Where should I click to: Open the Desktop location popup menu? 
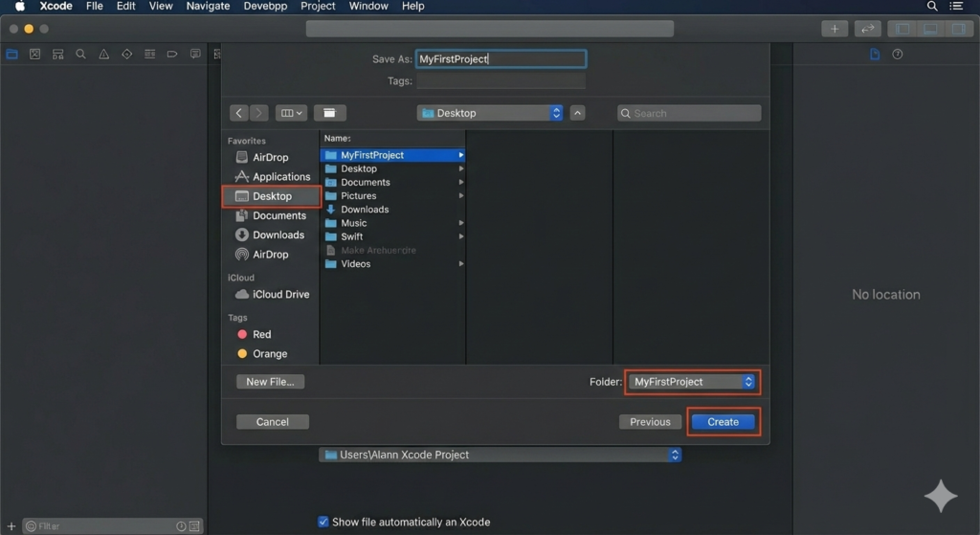coord(490,113)
